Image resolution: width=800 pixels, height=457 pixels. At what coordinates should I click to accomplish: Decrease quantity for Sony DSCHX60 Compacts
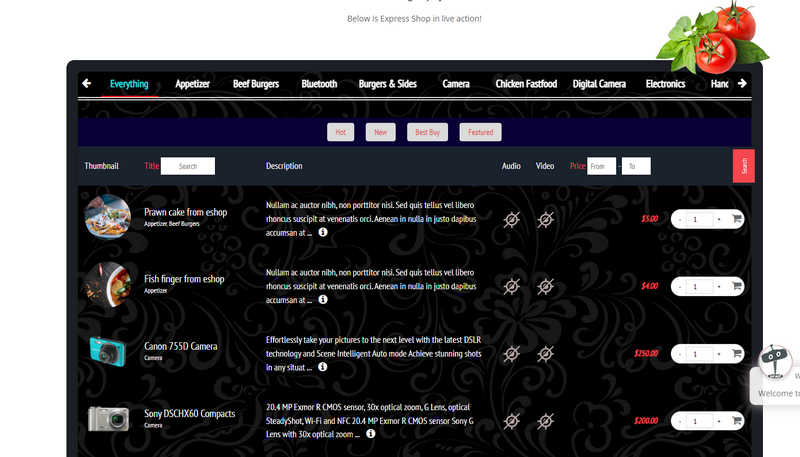(680, 421)
